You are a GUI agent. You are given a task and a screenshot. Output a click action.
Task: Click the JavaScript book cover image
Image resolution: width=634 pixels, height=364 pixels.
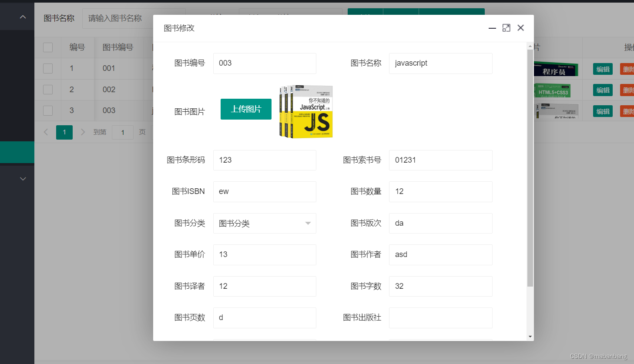[306, 112]
